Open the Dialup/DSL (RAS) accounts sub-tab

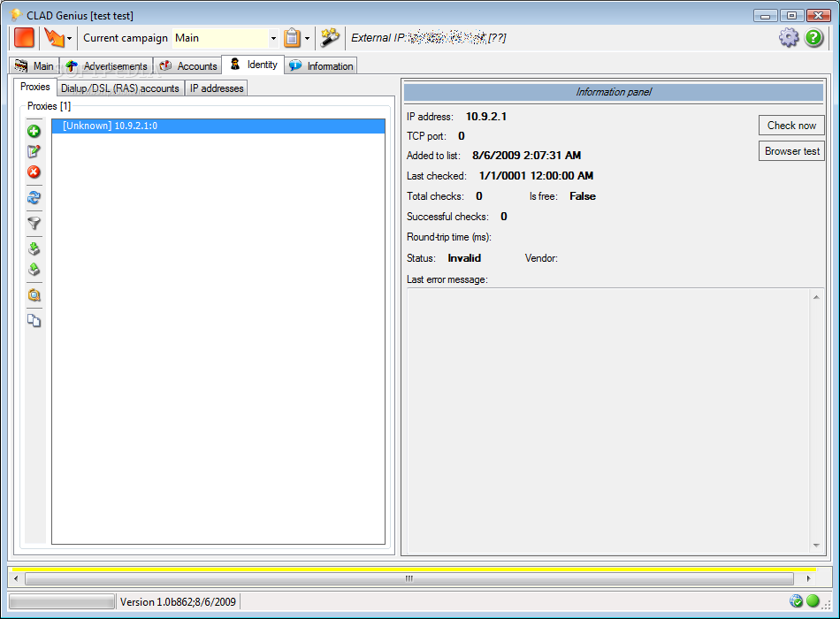pos(120,88)
